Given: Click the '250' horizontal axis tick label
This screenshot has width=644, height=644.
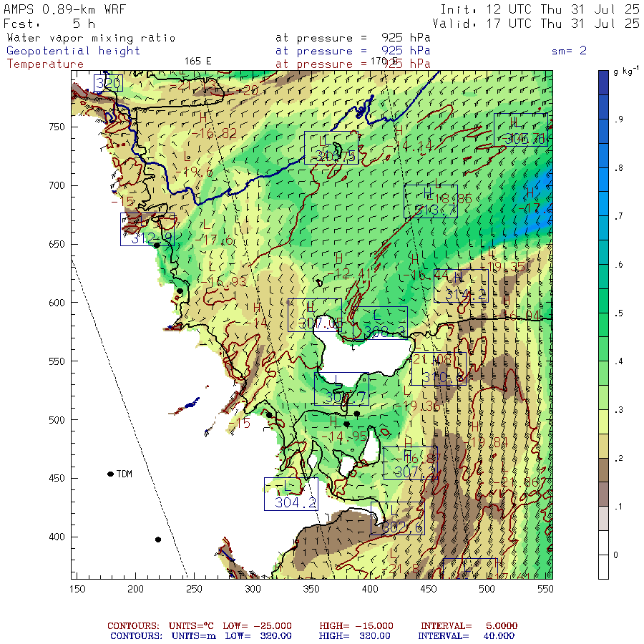Looking at the screenshot, I should tap(194, 589).
